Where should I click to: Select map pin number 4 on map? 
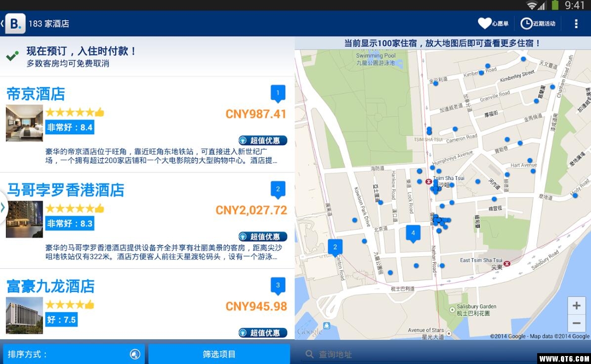pyautogui.click(x=413, y=234)
